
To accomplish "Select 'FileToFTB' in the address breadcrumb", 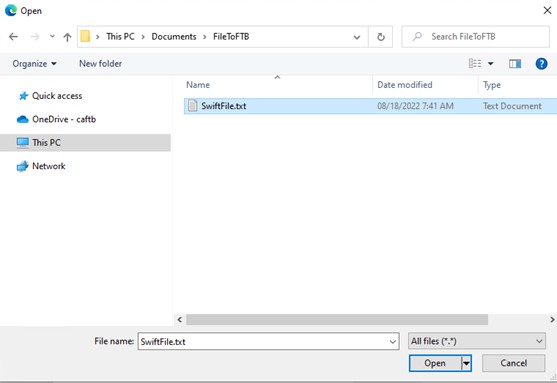I will coord(231,37).
